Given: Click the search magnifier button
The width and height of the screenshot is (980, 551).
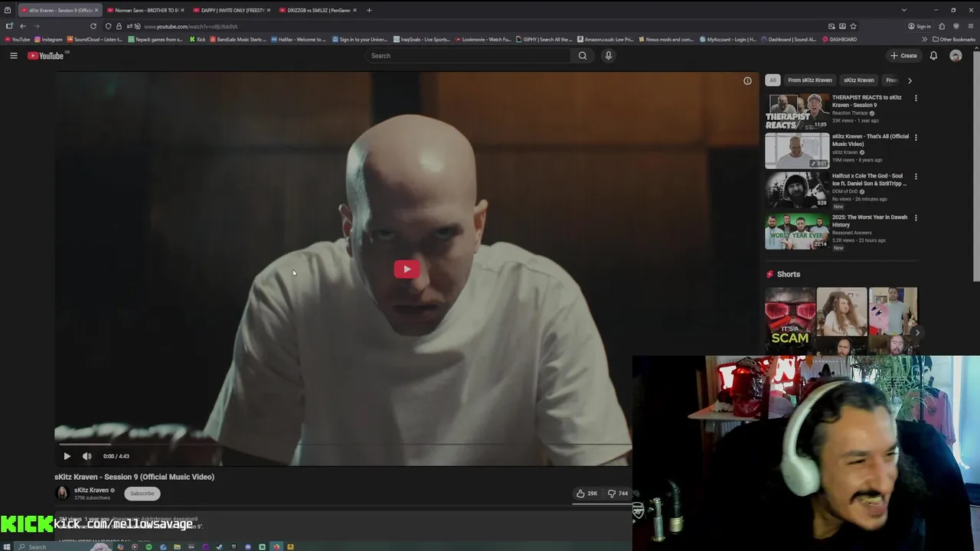Looking at the screenshot, I should pyautogui.click(x=583, y=56).
